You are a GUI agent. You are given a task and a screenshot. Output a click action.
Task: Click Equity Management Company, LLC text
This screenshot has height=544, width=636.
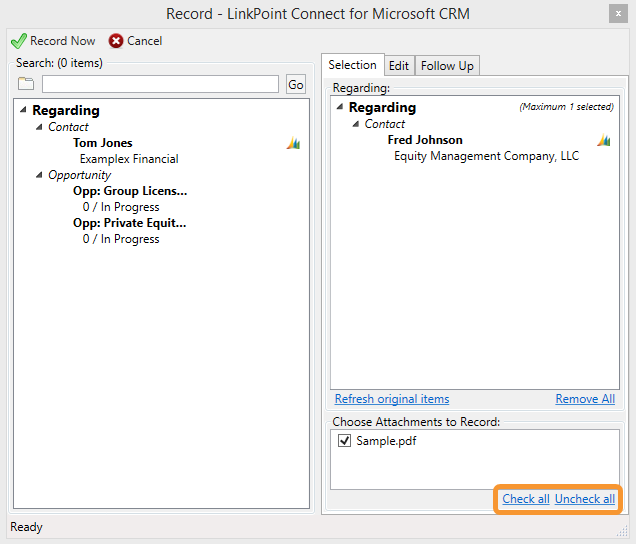(x=486, y=156)
